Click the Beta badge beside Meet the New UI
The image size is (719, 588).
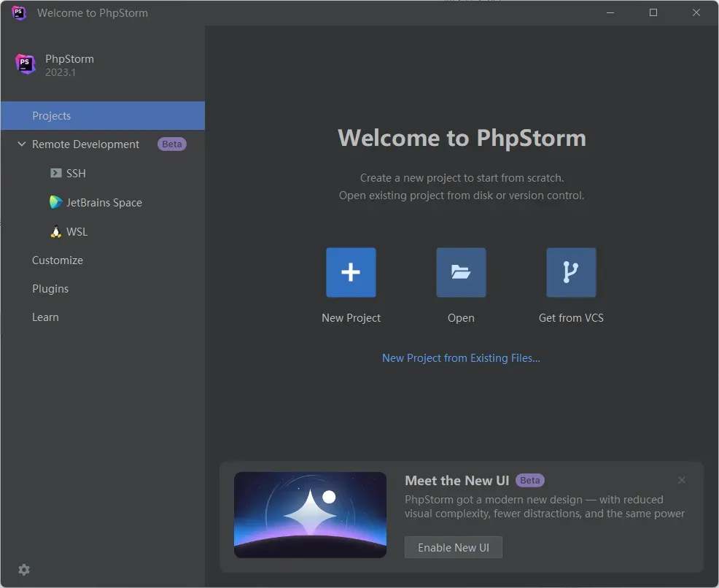530,480
